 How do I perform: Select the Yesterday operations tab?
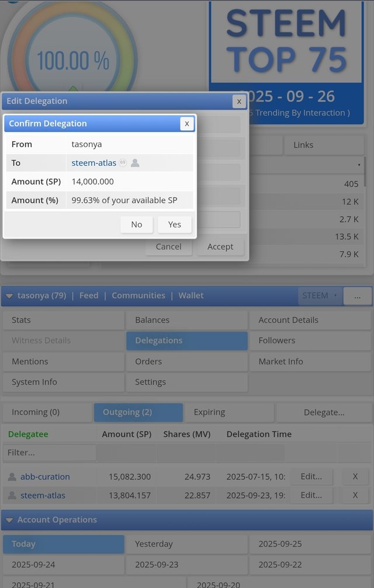tap(187, 544)
